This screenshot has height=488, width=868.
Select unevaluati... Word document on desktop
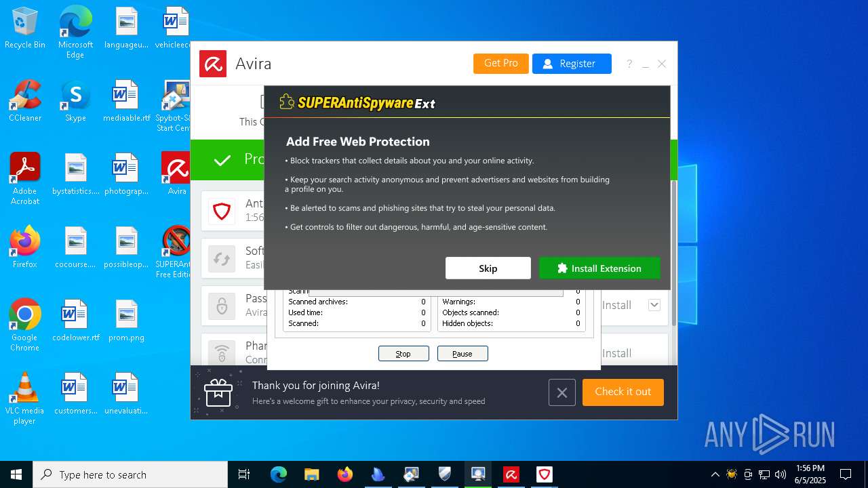[x=126, y=394]
